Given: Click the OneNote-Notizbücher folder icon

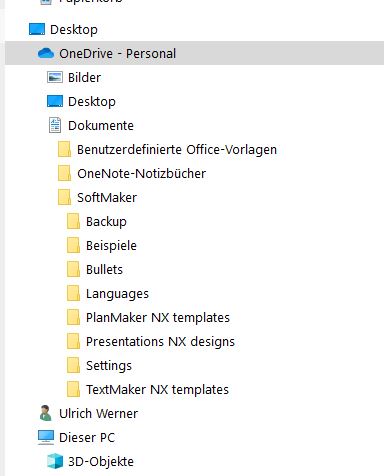Looking at the screenshot, I should 64,173.
